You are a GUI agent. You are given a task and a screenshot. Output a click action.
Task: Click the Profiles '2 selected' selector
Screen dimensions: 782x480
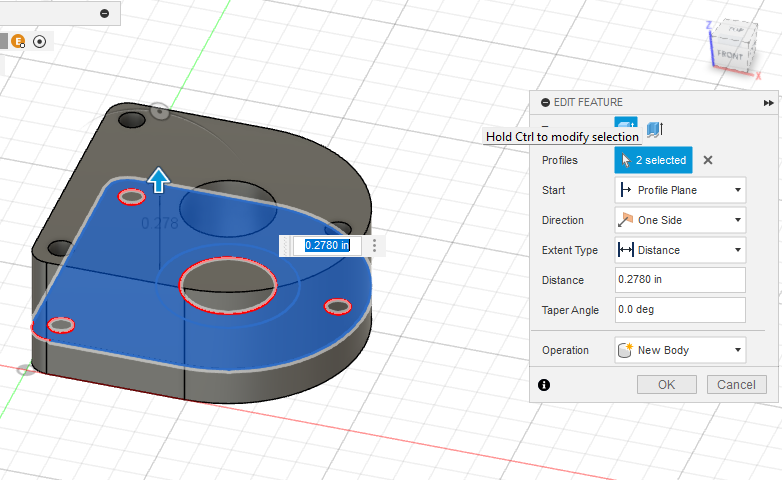click(653, 160)
